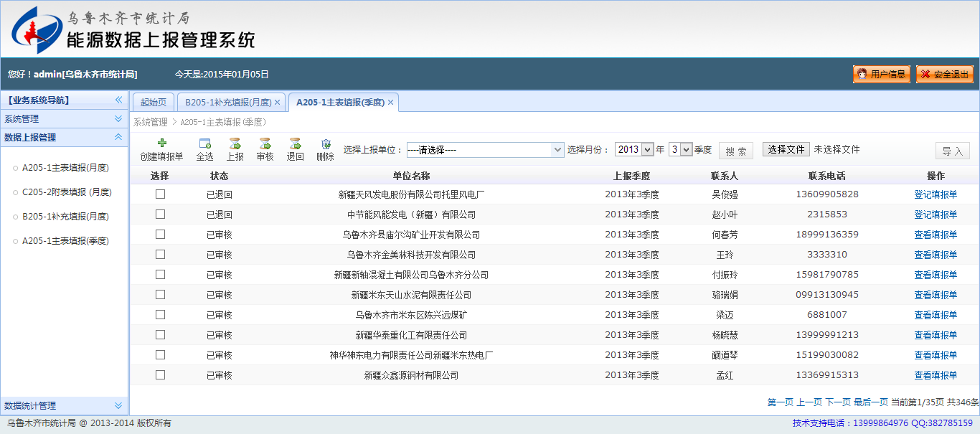The height and width of the screenshot is (434, 980).
Task: Click the 退回 return icon
Action: [296, 143]
